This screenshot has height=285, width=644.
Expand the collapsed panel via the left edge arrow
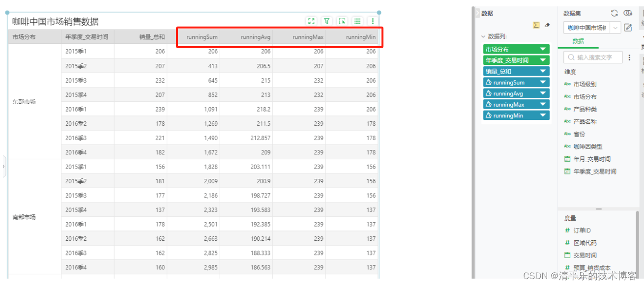coord(4,167)
